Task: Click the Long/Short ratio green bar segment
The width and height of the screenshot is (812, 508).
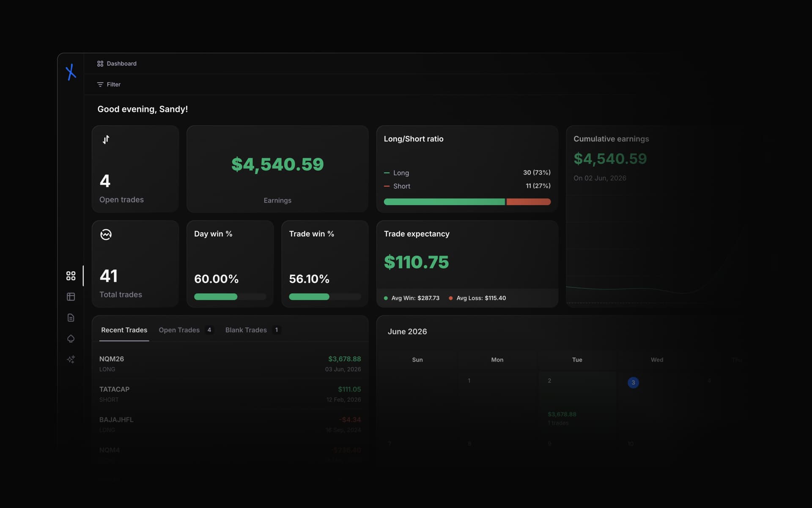Action: pos(444,202)
